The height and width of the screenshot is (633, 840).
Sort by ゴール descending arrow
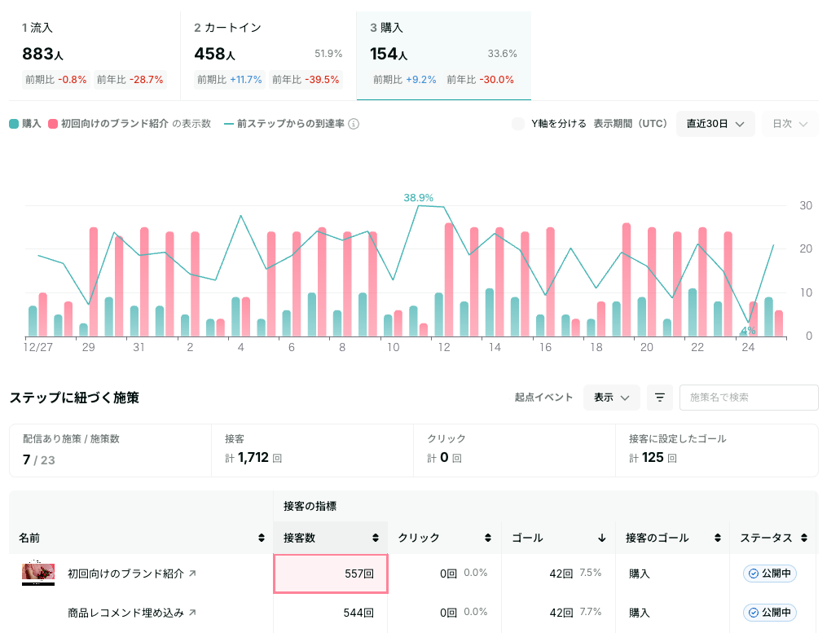[x=601, y=538]
